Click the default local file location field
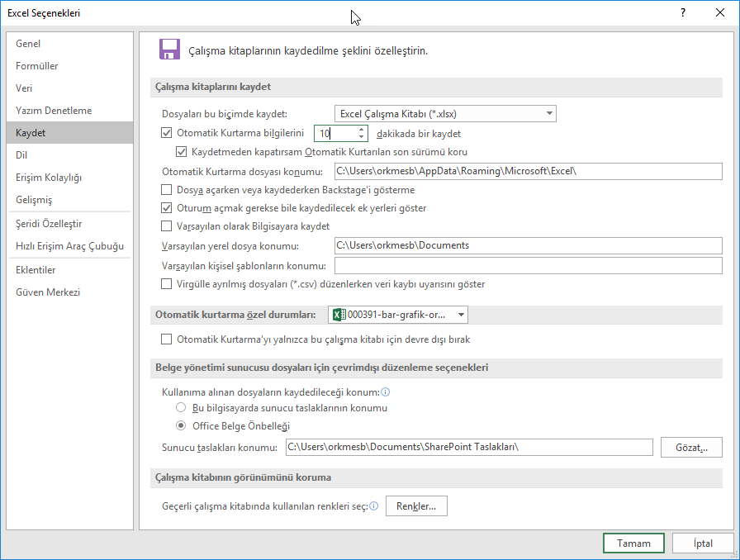This screenshot has width=740, height=560. pos(528,245)
